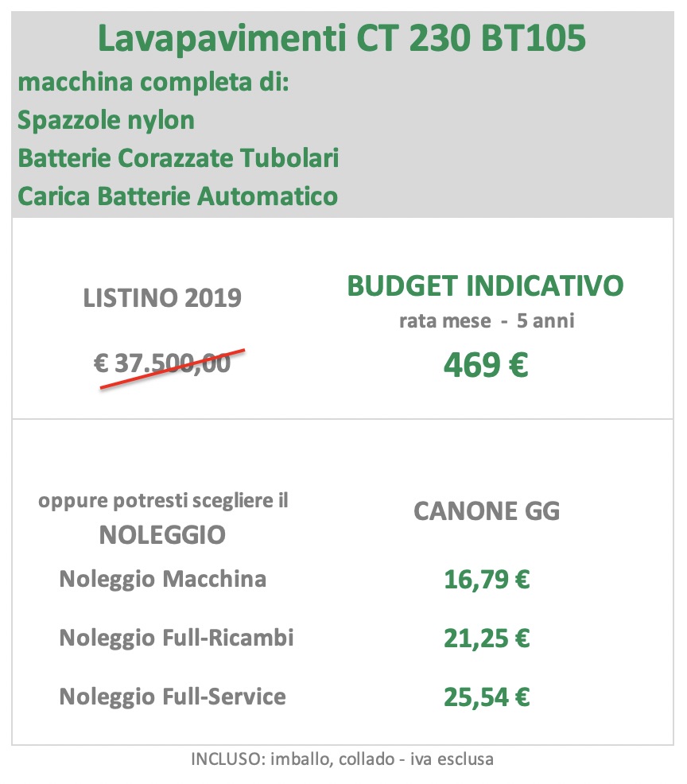Click the NOLEGGIO heading
Image resolution: width=687 pixels, height=784 pixels.
tap(162, 535)
